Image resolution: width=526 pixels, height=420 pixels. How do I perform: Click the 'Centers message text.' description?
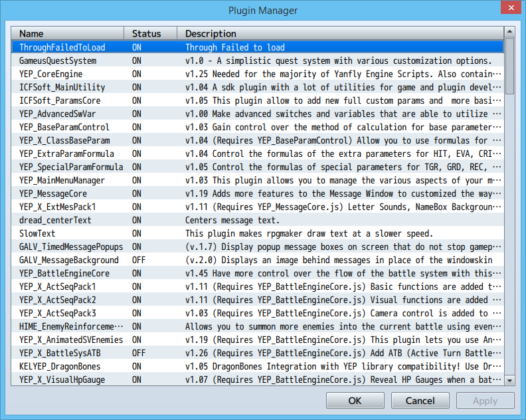pyautogui.click(x=232, y=220)
